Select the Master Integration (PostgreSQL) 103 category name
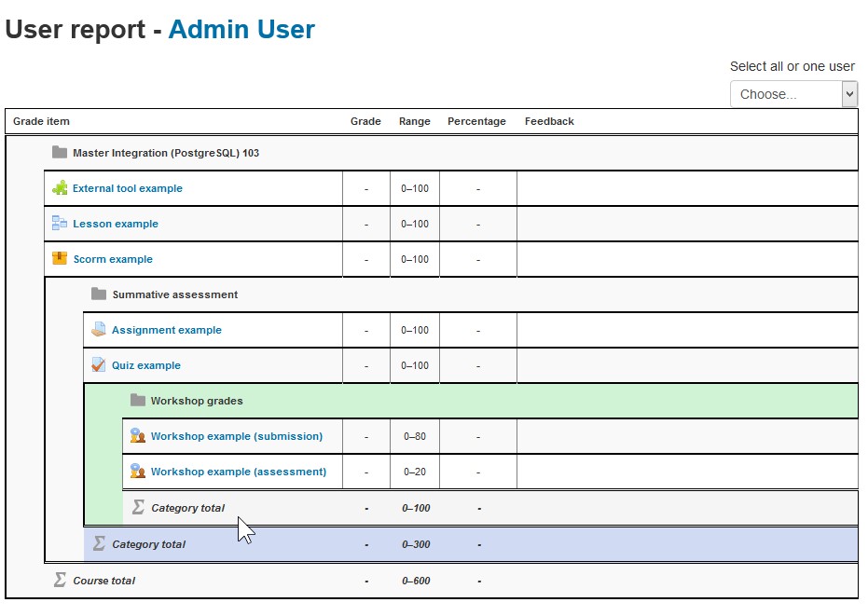 166,153
